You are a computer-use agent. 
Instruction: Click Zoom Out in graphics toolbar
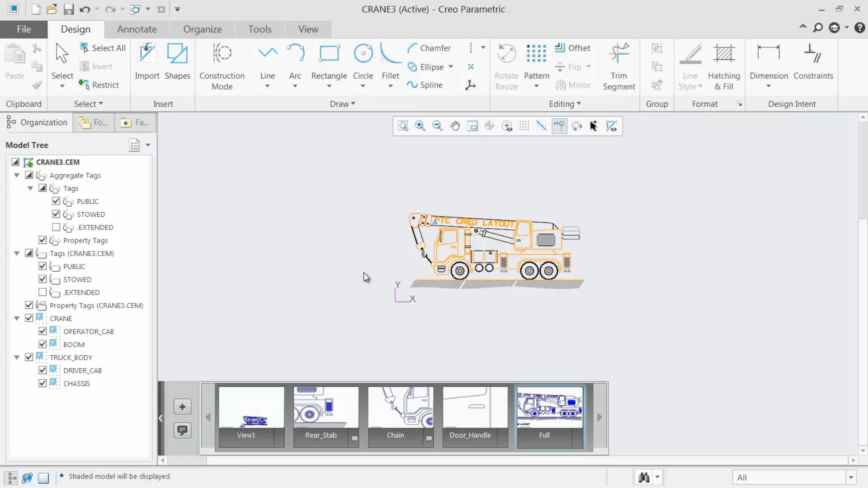click(x=437, y=126)
